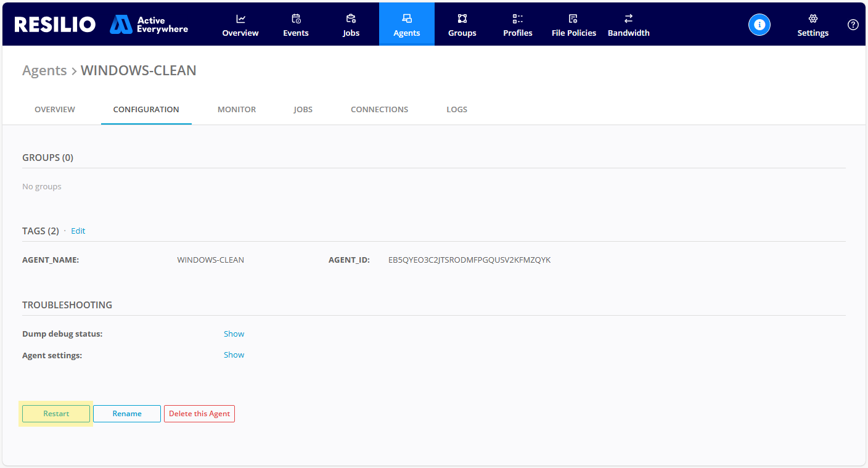This screenshot has width=868, height=468.
Task: Click Delete this Agent button
Action: click(x=199, y=414)
